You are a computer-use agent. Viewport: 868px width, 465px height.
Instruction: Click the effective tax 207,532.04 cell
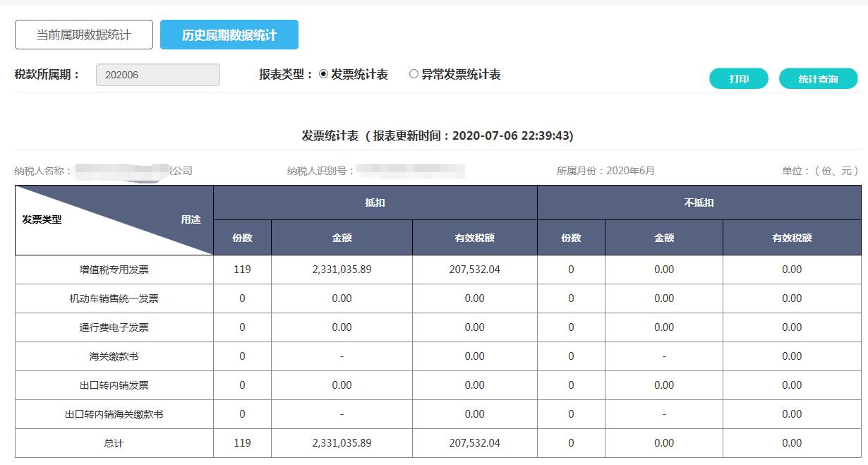[474, 269]
